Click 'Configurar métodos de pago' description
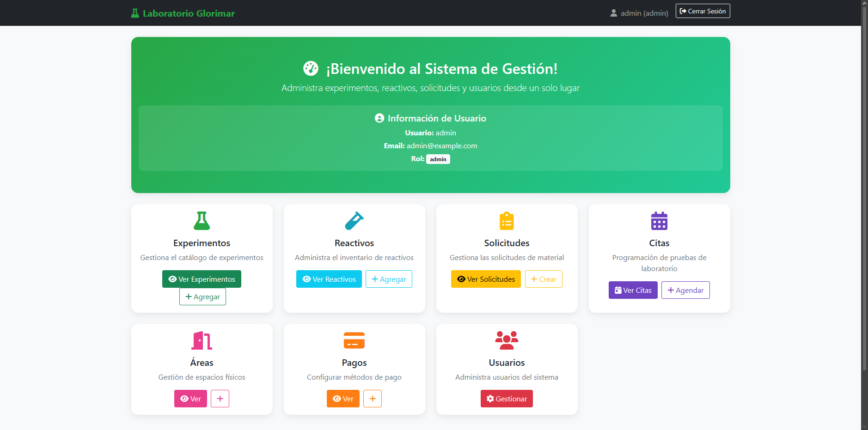Screen dimensions: 868x430 pos(355,377)
